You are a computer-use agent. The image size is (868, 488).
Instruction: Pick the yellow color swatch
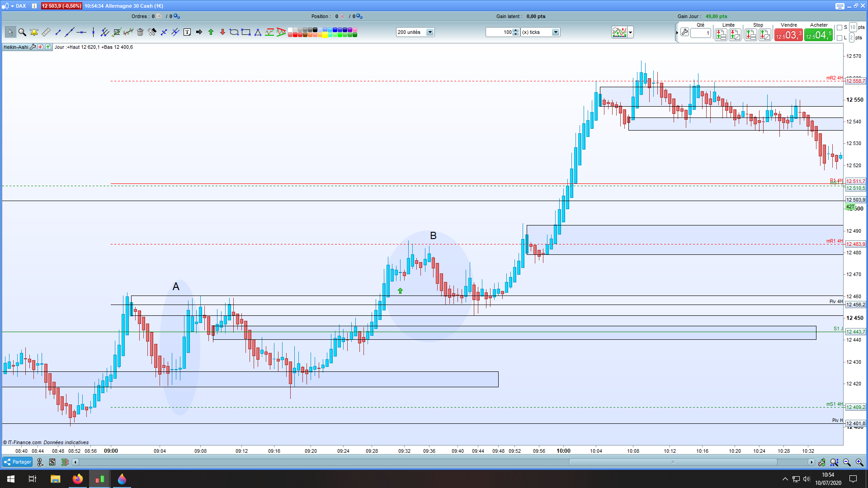click(x=325, y=35)
